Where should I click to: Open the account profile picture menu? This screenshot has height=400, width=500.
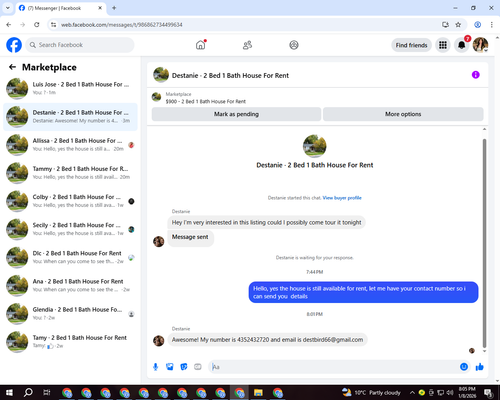[x=480, y=45]
